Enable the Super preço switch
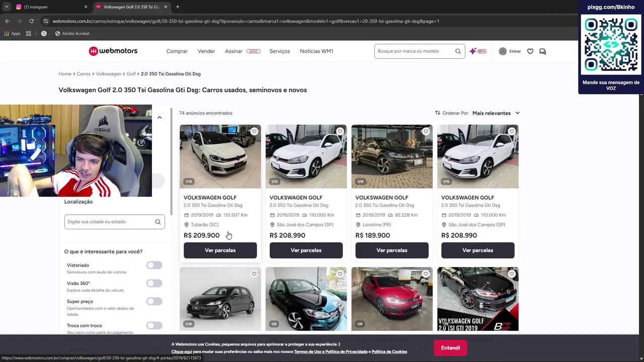This screenshot has width=644, height=362. (154, 301)
